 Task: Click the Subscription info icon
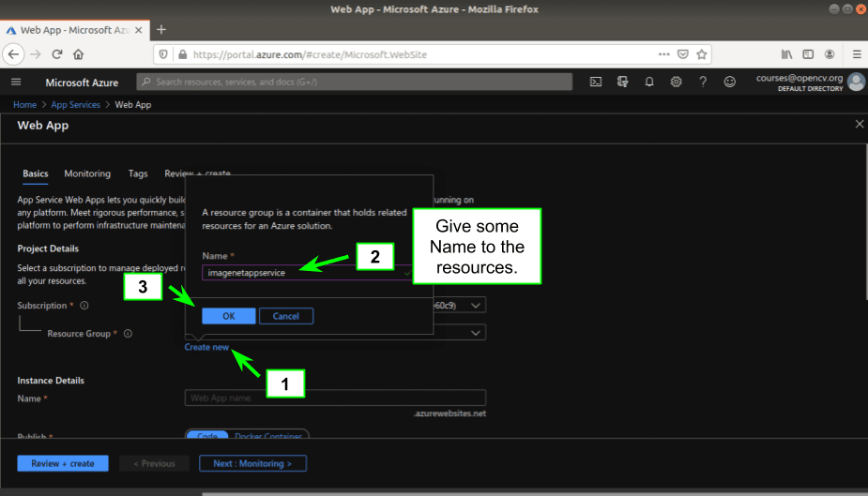tap(84, 306)
